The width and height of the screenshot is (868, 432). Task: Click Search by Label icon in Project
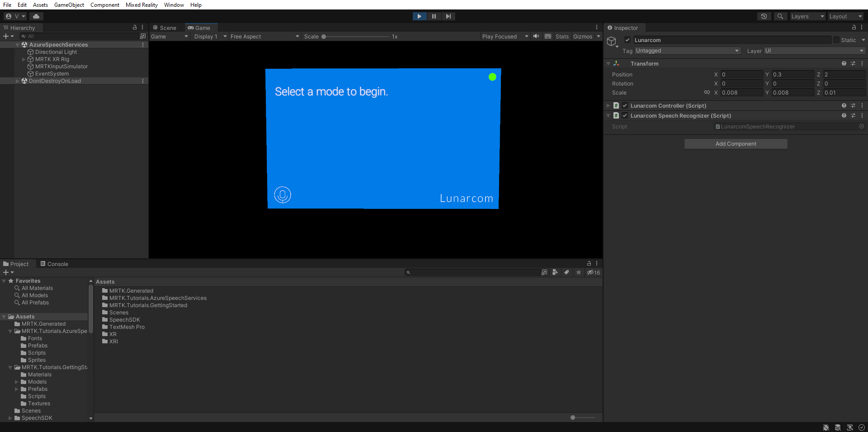(x=567, y=272)
